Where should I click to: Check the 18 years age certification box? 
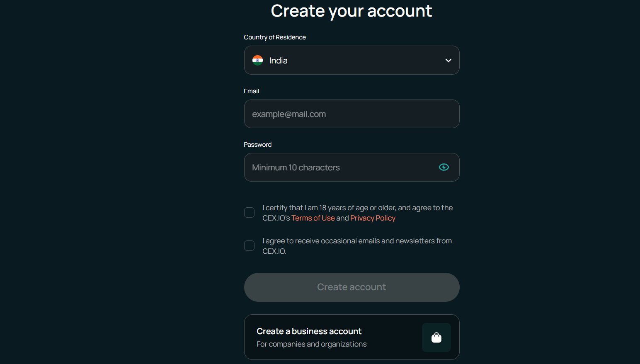click(x=249, y=213)
